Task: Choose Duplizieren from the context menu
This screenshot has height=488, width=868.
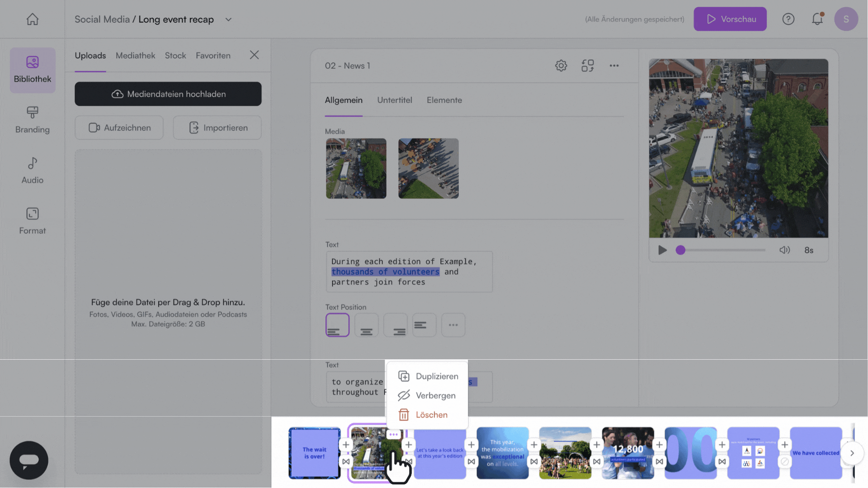Action: click(x=428, y=376)
